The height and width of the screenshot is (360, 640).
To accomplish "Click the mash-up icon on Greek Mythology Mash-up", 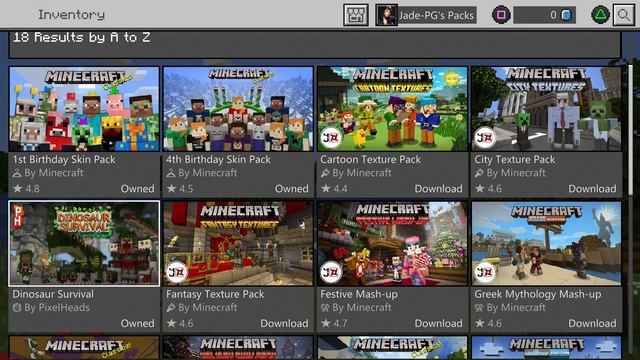I will point(479,308).
